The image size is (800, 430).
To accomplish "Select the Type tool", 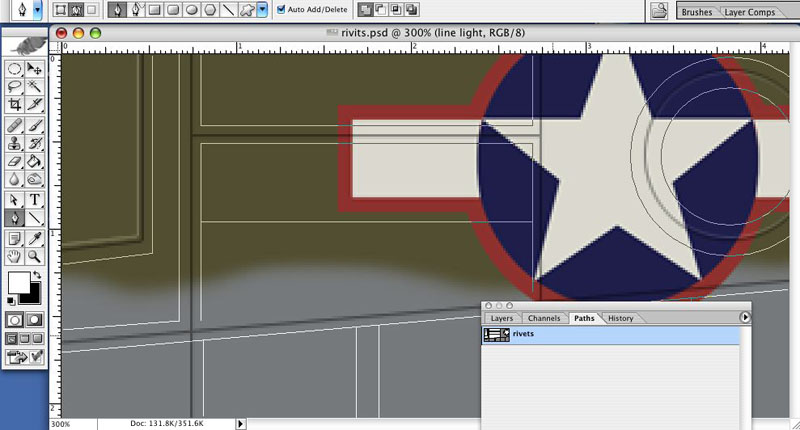I will [34, 200].
